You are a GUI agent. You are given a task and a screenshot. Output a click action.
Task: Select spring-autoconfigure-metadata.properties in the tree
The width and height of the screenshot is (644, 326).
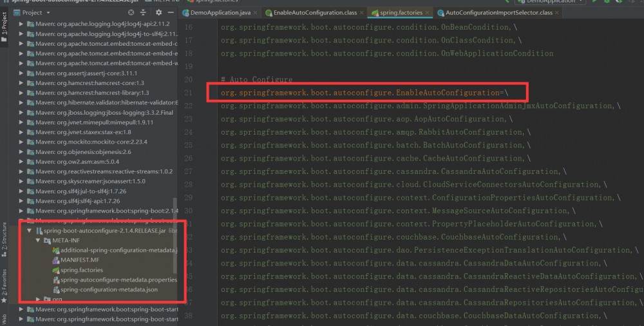tap(118, 280)
